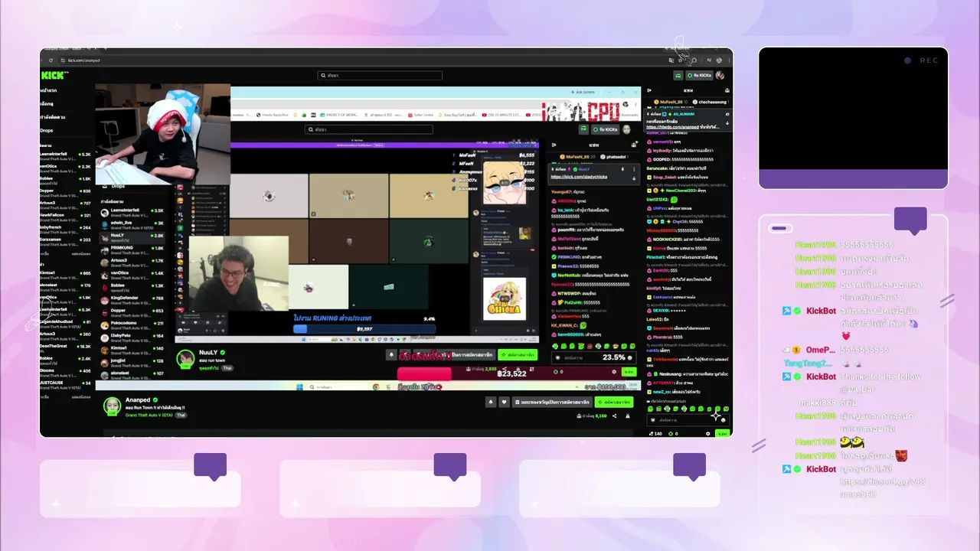980x551 pixels.
Task: Open gift leaderboard icon in Ananped's chat header
Action: (727, 90)
